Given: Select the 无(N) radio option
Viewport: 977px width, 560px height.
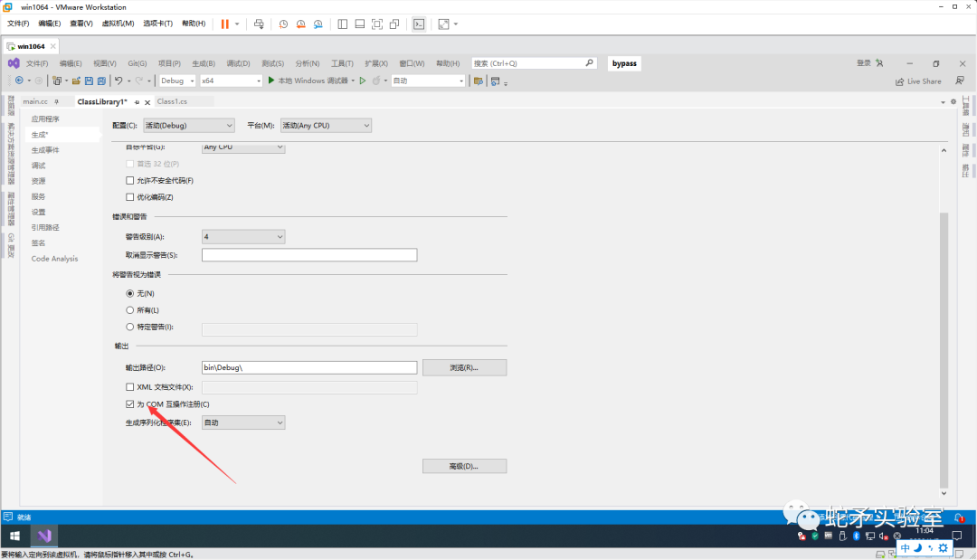Looking at the screenshot, I should 129,293.
